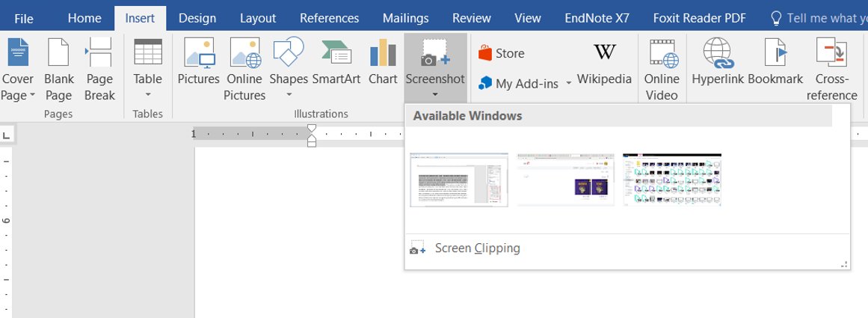This screenshot has width=868, height=318.
Task: Click the Pages group label
Action: coord(58,114)
